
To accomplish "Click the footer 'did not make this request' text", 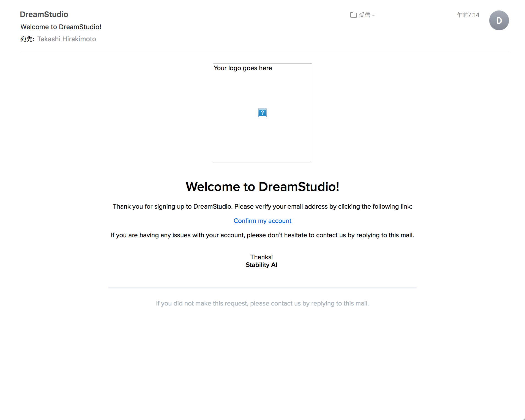I will click(x=262, y=303).
